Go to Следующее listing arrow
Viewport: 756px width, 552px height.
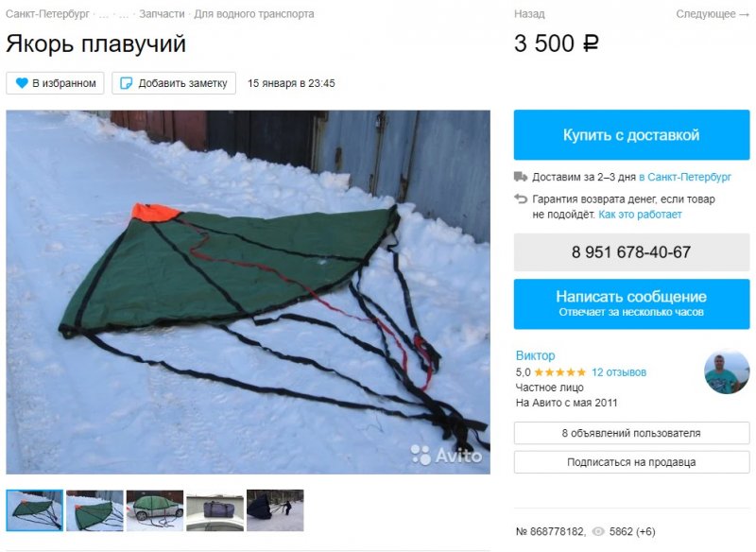point(713,14)
